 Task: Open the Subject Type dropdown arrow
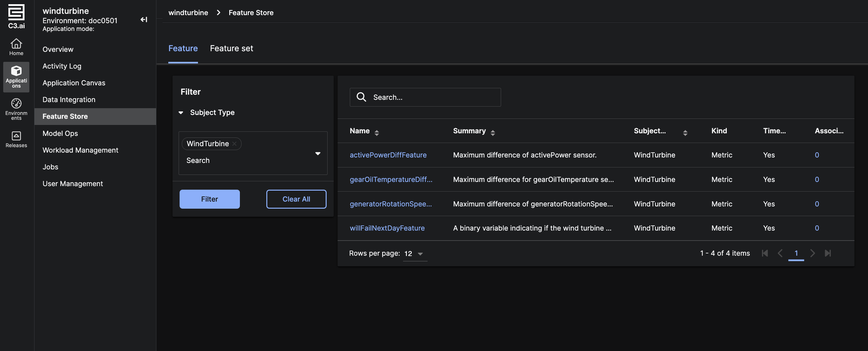317,154
